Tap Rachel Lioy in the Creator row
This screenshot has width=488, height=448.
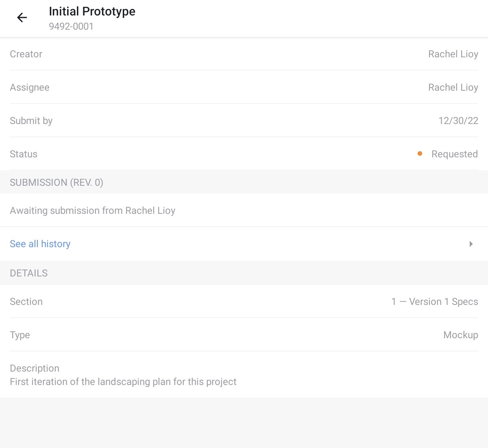(453, 54)
